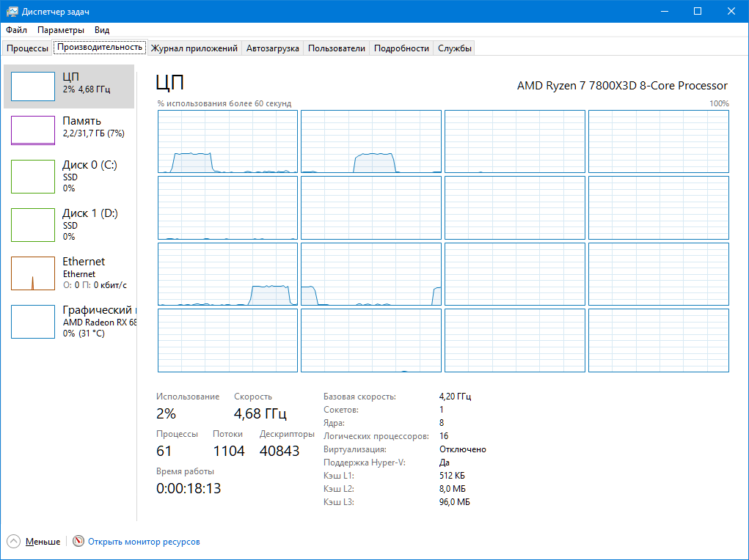The height and width of the screenshot is (560, 749).
Task: Click the AMD Radeon RX GPU name
Action: tap(100, 323)
